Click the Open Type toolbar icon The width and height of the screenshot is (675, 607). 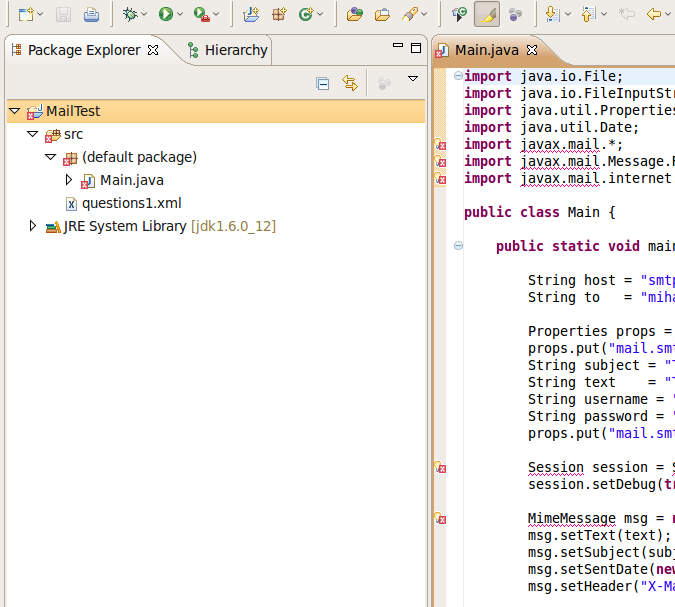tap(354, 15)
